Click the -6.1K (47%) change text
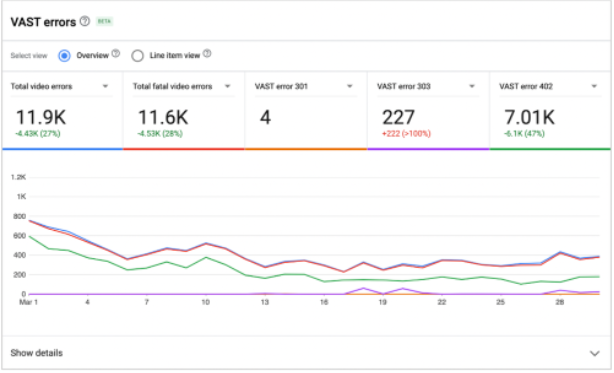614x373 pixels. [524, 134]
